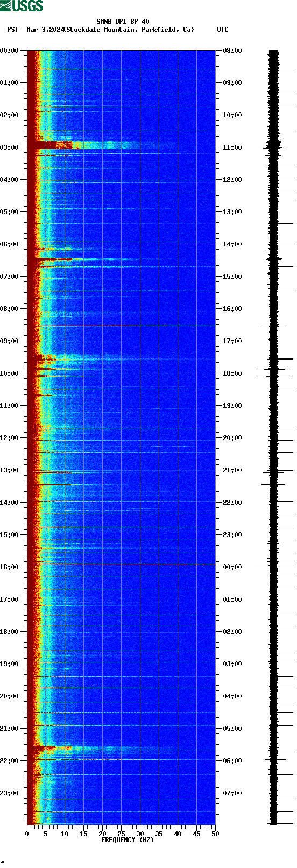The image size is (297, 868).
Task: Click the 08:00 UTC time label
Action: click(x=232, y=51)
